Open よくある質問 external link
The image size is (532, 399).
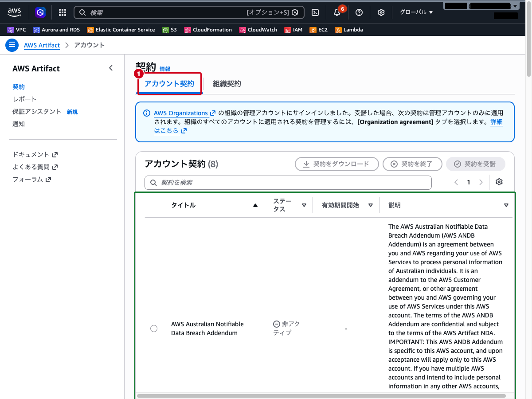[x=35, y=167]
